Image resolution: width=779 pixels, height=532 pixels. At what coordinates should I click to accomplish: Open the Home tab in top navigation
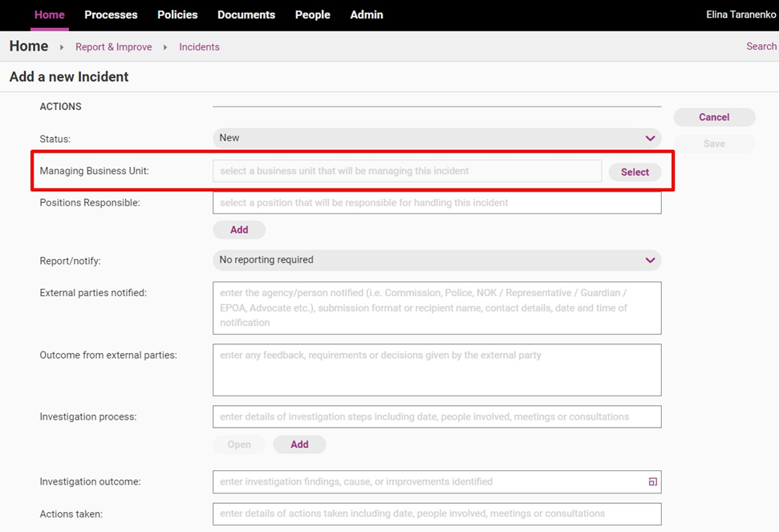tap(49, 15)
